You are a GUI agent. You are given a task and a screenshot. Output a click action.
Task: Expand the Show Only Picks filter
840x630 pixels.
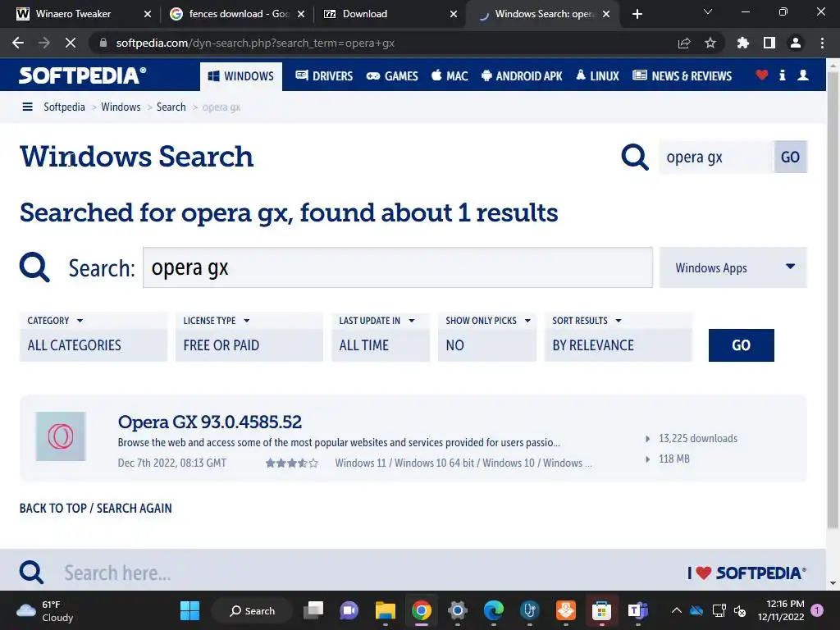(x=487, y=337)
